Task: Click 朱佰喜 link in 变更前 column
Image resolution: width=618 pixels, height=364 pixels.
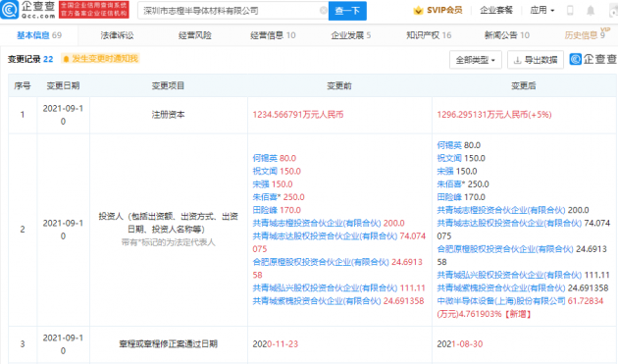Action: click(265, 197)
